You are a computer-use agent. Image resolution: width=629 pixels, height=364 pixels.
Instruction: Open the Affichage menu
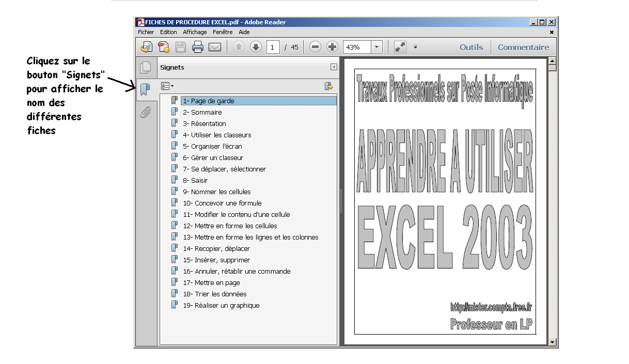pyautogui.click(x=195, y=32)
